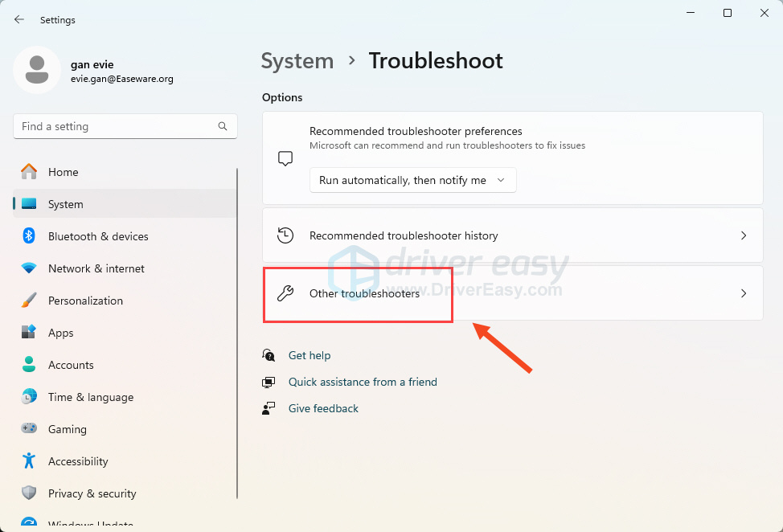
Task: Open Privacy & security shield icon
Action: (x=30, y=493)
